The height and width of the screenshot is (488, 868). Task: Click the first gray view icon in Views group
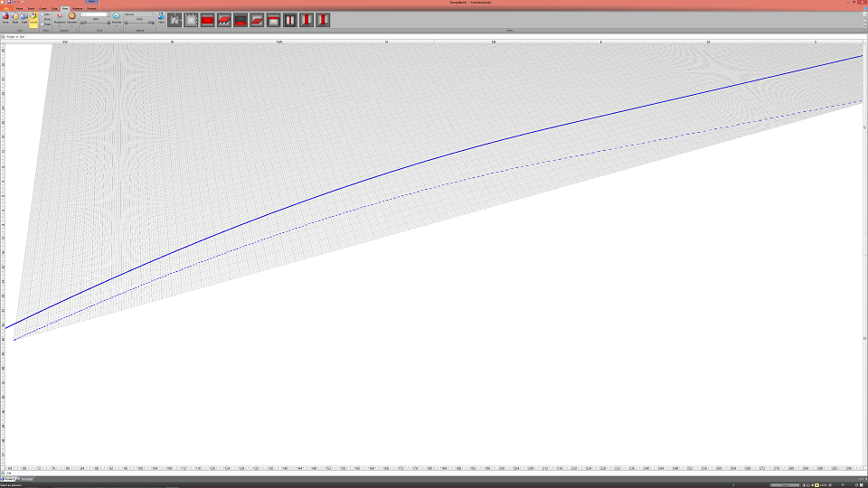(x=175, y=20)
